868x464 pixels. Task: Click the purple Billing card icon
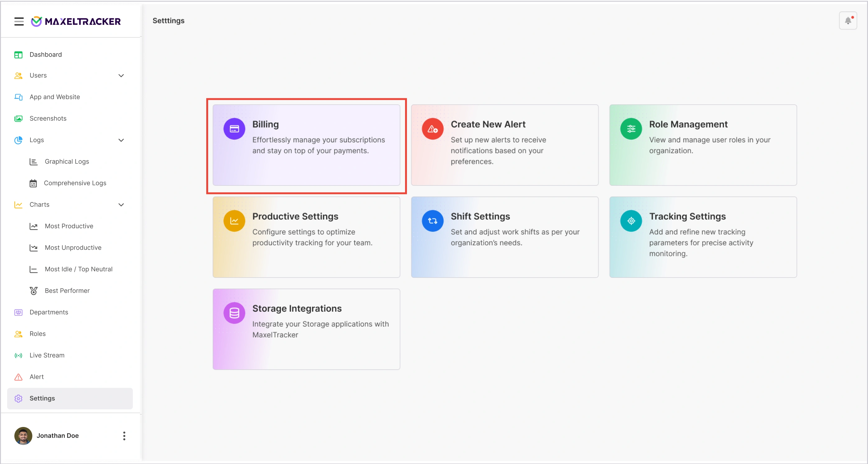coord(234,129)
